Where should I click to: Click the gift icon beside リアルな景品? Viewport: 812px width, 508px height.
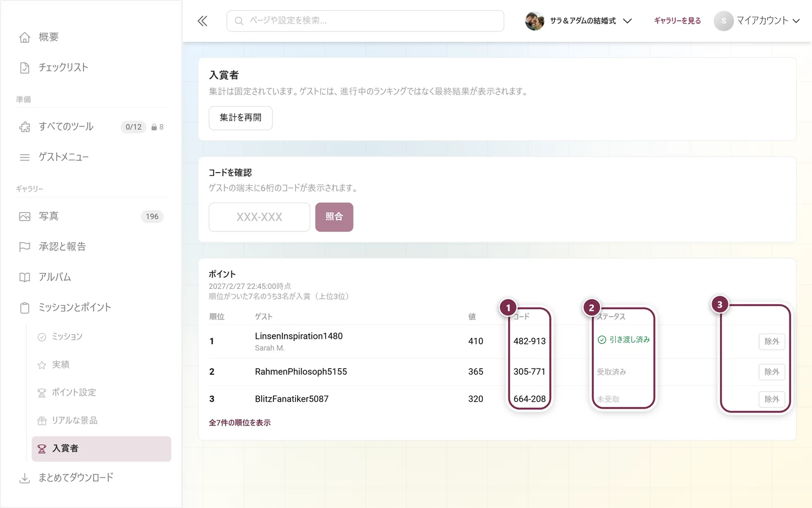coord(42,421)
